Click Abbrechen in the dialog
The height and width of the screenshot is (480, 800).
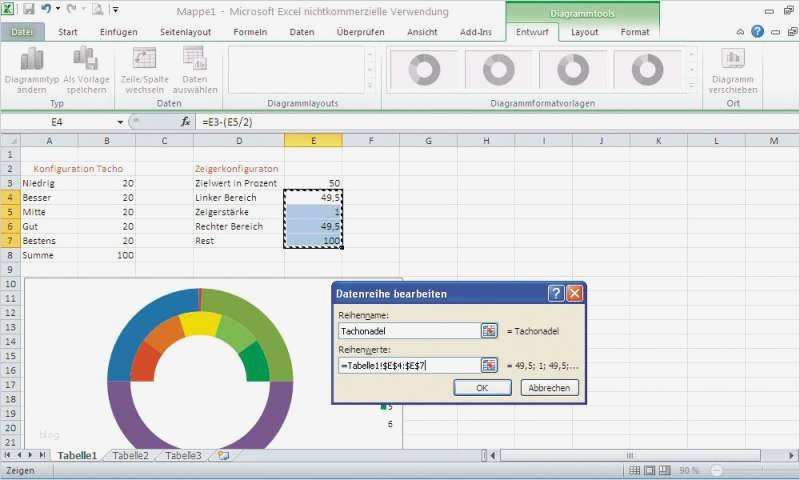pyautogui.click(x=549, y=388)
